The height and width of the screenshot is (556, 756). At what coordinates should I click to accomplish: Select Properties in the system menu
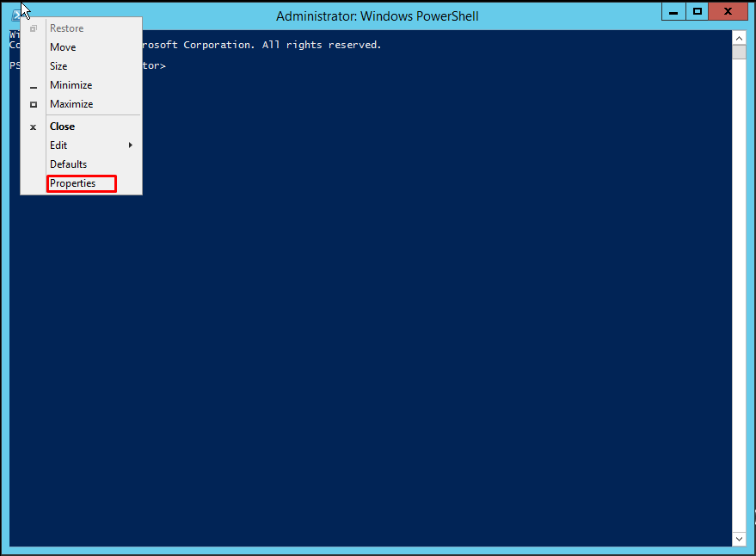point(82,183)
